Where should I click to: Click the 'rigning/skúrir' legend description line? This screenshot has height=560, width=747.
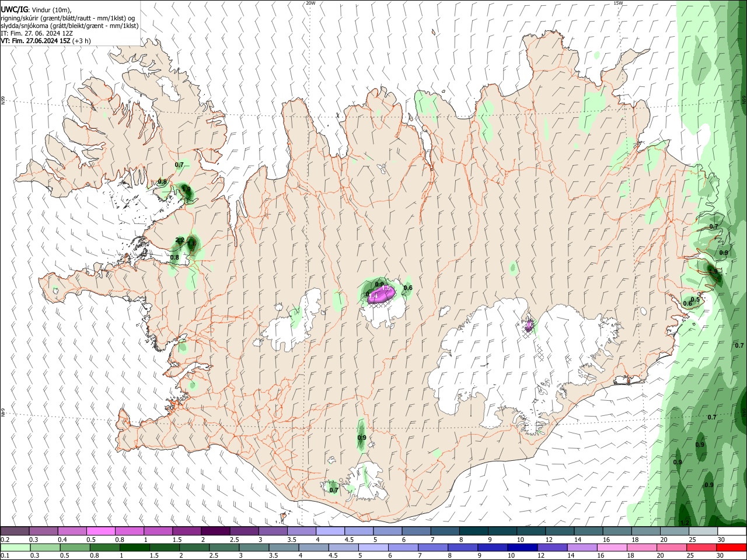tap(68, 18)
